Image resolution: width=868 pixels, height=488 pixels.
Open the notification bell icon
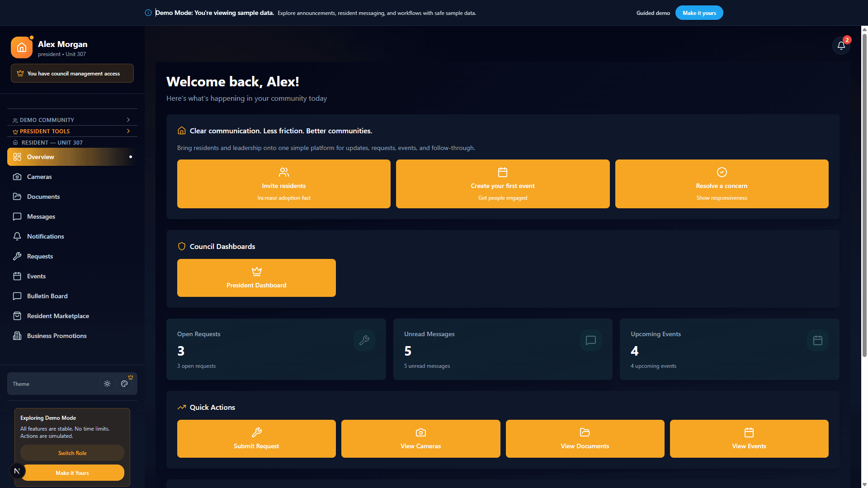[x=841, y=46]
